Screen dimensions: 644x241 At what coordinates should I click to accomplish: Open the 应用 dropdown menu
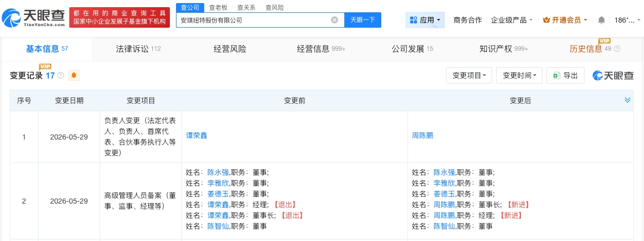(425, 20)
